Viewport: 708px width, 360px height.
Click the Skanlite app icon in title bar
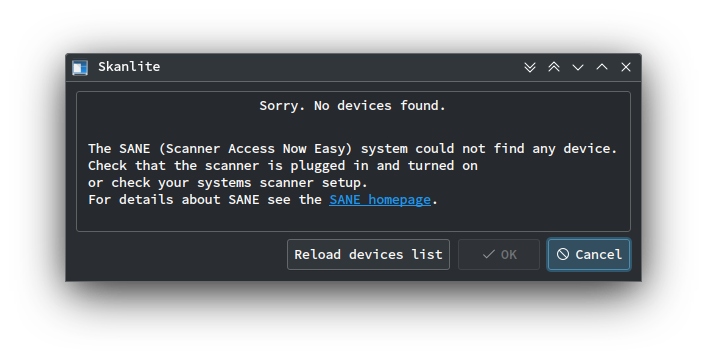(x=80, y=67)
